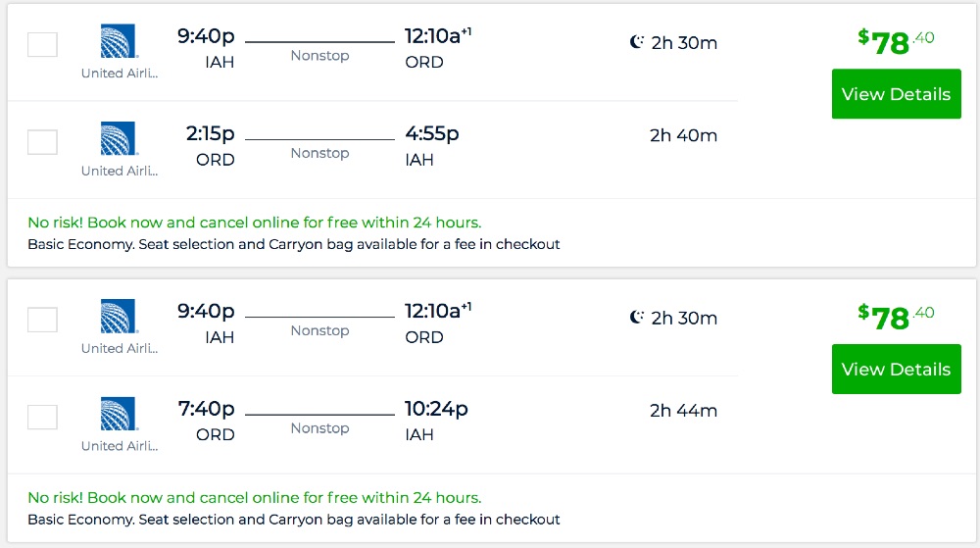Click the 10:24p IAH arrival time
This screenshot has width=980, height=548.
(x=436, y=408)
